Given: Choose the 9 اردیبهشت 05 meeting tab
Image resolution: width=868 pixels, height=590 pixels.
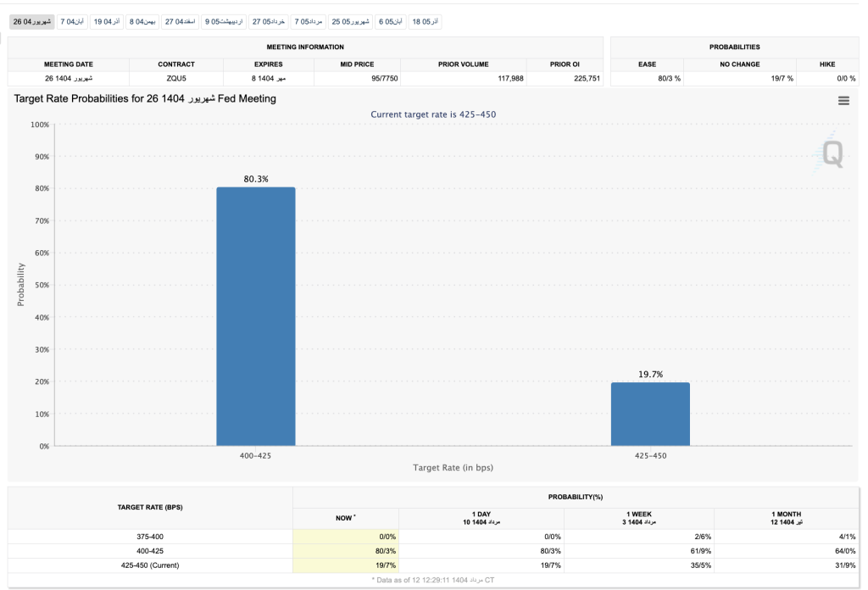Looking at the screenshot, I should pos(225,21).
